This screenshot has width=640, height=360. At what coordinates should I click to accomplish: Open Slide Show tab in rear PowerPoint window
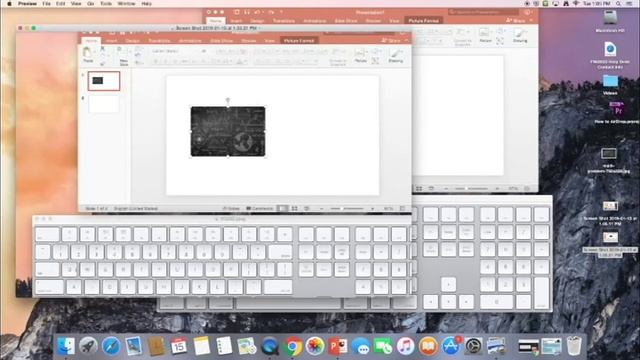point(346,20)
